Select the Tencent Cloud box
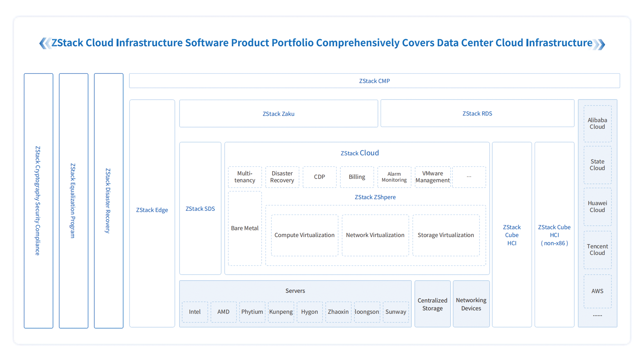The width and height of the screenshot is (644, 362). (597, 250)
